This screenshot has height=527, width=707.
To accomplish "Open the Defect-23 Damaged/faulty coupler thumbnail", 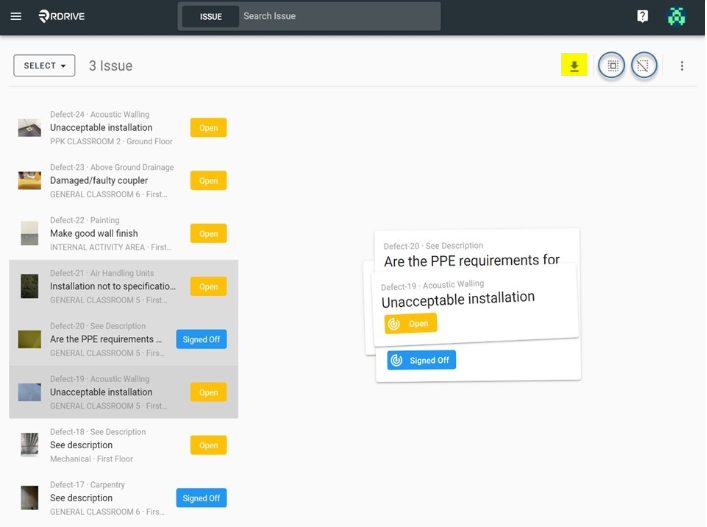I will [x=29, y=180].
